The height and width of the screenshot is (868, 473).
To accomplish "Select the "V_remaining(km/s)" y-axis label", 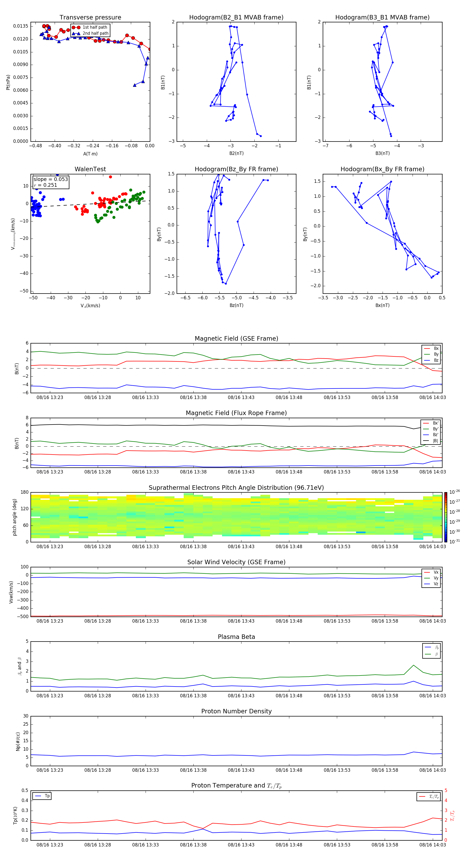I will click(13, 234).
